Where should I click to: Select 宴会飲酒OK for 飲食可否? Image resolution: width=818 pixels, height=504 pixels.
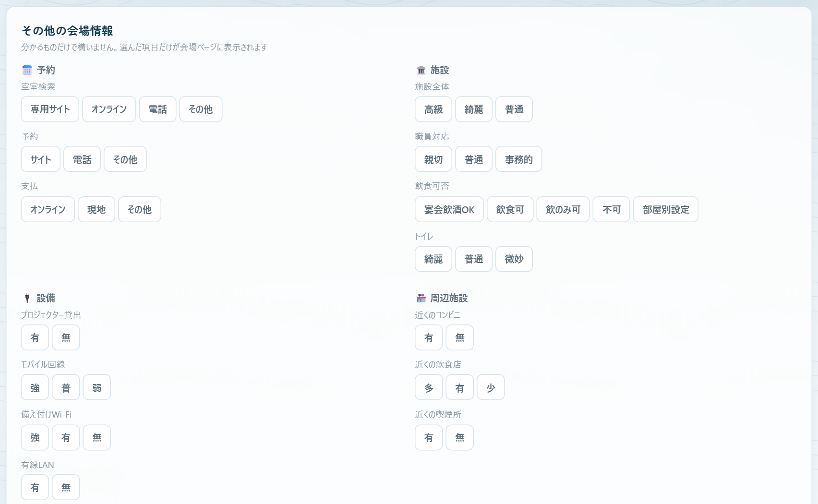coord(449,209)
